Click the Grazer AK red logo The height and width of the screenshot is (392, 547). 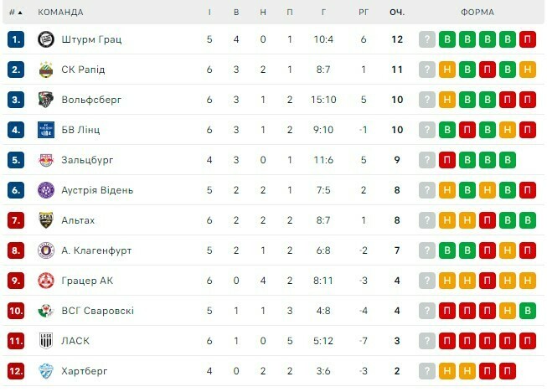[46, 281]
